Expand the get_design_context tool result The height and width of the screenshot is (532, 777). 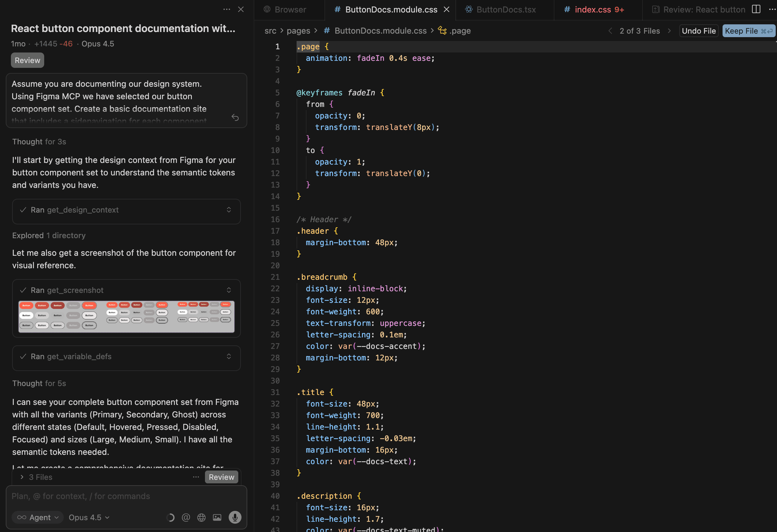(x=229, y=210)
